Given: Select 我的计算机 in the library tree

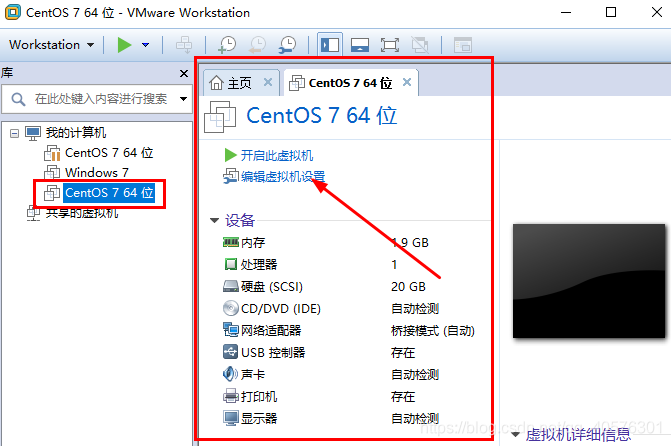Looking at the screenshot, I should [76, 133].
